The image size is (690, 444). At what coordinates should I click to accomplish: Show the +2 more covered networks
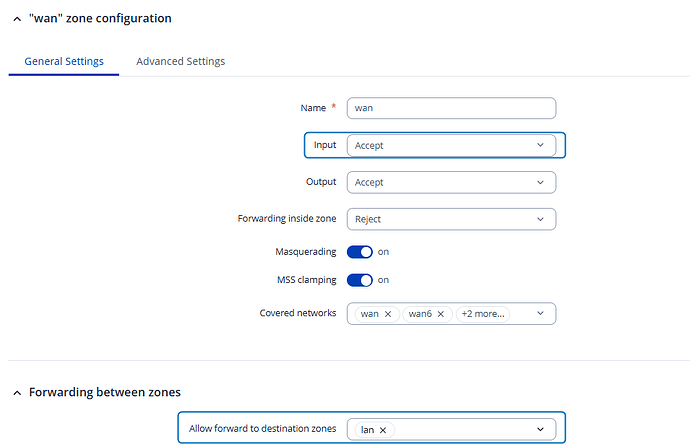(x=483, y=314)
